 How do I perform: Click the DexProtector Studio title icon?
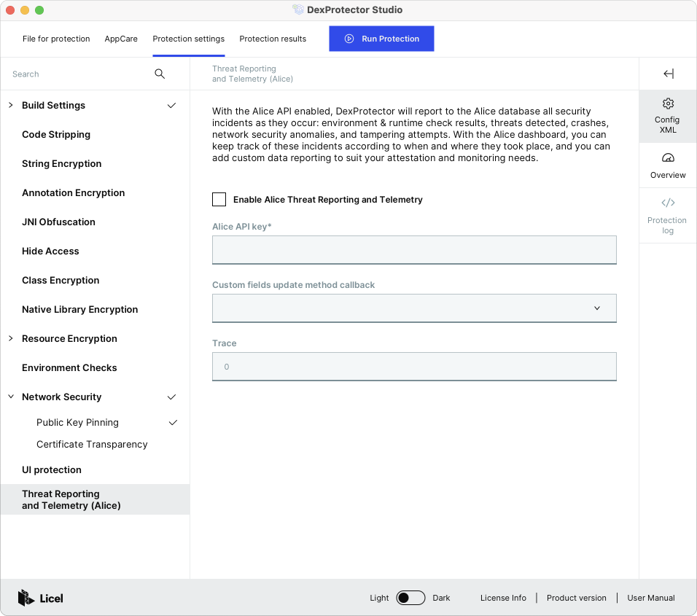[x=297, y=9]
